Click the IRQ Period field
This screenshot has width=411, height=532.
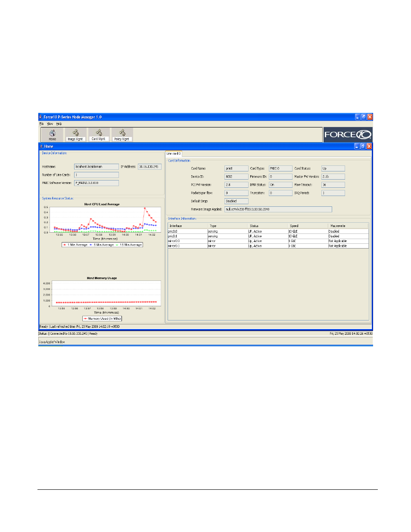point(333,193)
